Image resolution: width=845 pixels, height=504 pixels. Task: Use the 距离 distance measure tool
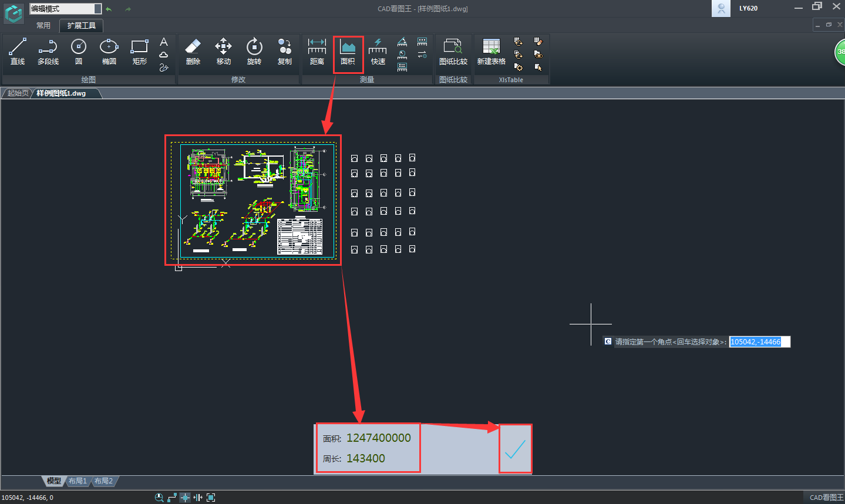coord(317,51)
